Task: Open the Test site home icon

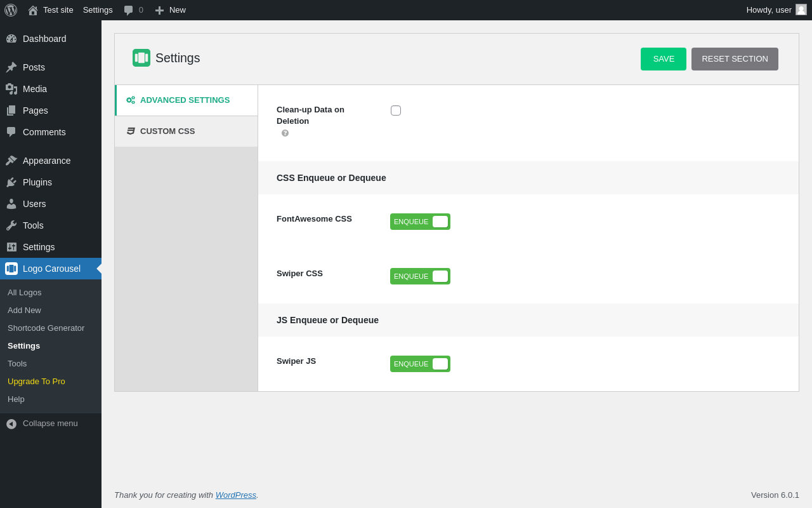Action: coord(33,10)
